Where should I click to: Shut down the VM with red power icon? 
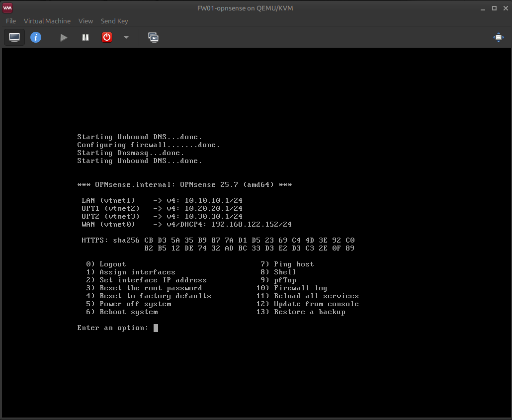click(x=106, y=37)
